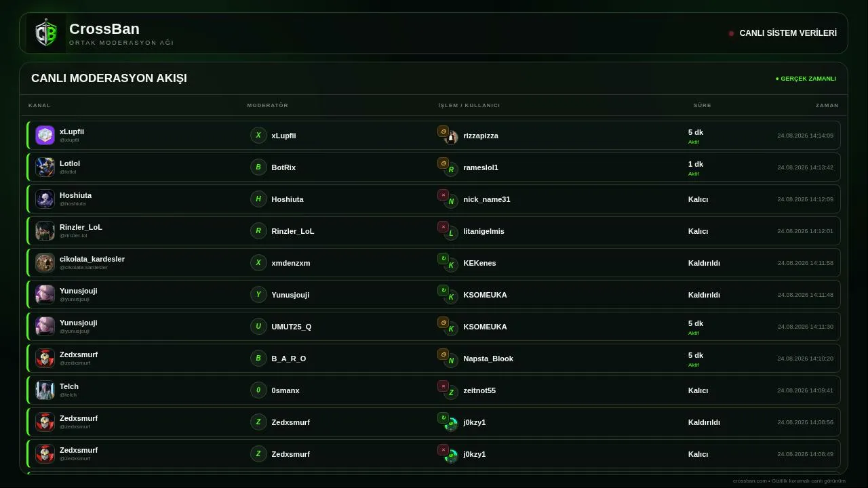
Task: Click BotRix moderator badge
Action: (x=258, y=167)
